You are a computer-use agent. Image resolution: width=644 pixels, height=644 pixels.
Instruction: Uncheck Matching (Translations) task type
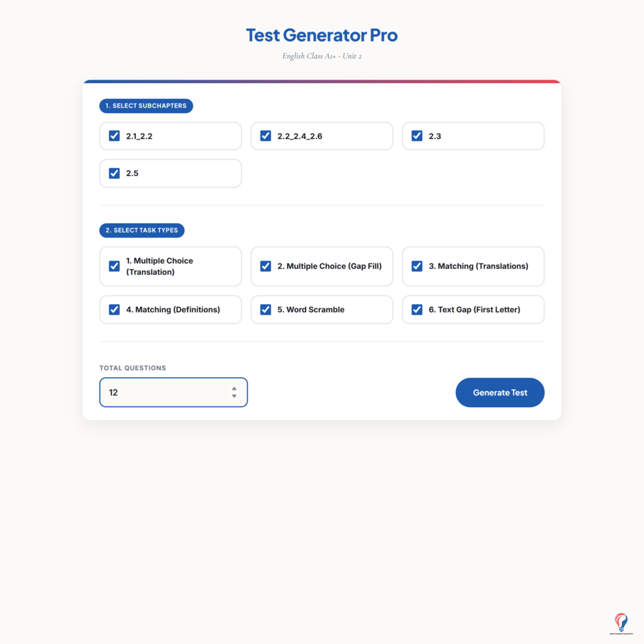tap(417, 266)
